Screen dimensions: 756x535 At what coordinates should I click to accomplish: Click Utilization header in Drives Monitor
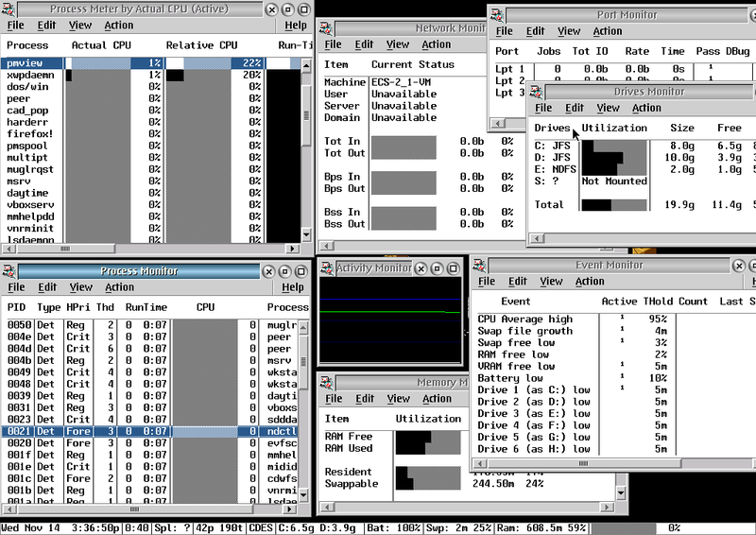point(614,128)
